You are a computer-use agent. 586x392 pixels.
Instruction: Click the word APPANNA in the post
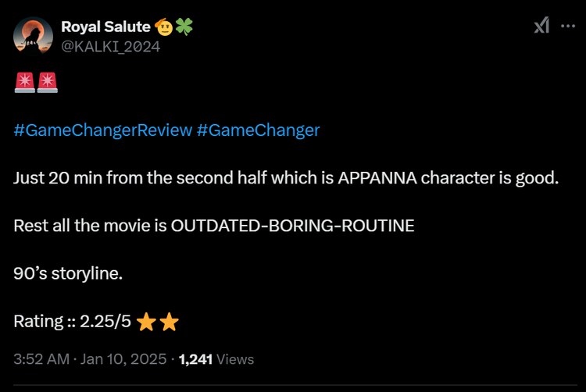click(377, 177)
